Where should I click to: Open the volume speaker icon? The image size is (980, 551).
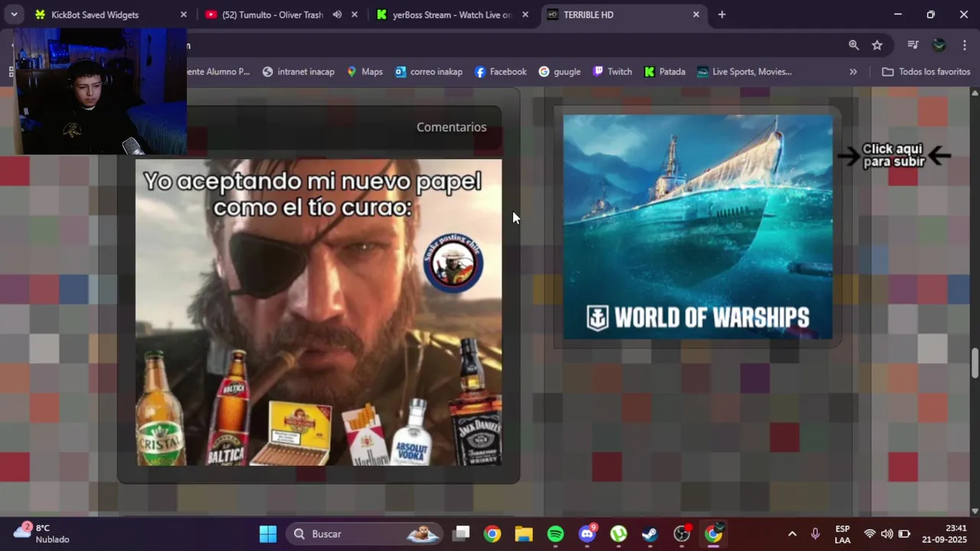click(x=887, y=534)
